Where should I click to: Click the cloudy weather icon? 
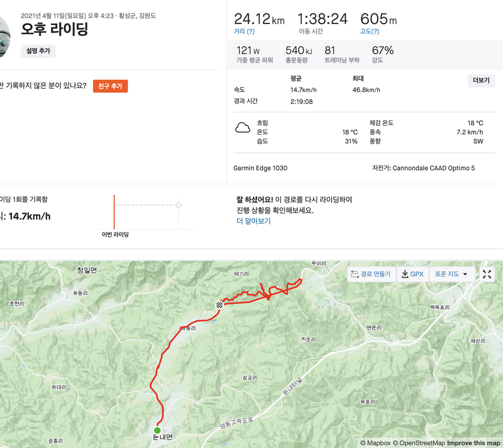243,128
